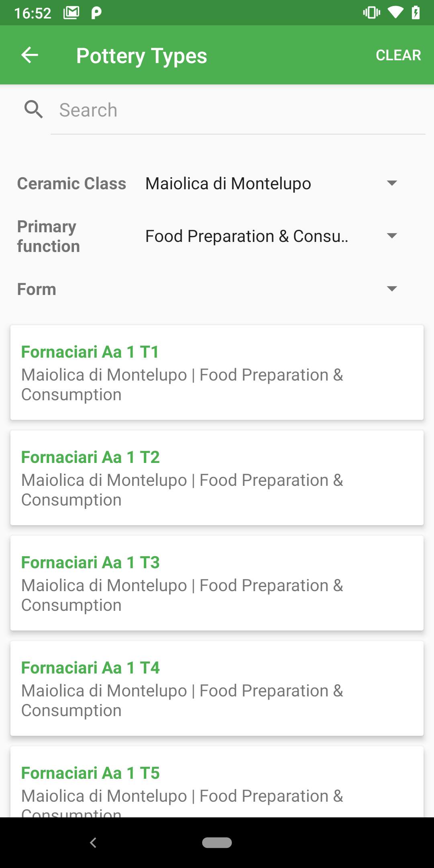Open the Ceramic Class dropdown

point(271,184)
